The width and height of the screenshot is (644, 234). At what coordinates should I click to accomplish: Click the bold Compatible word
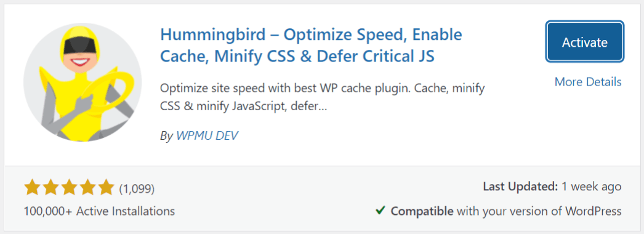click(422, 211)
